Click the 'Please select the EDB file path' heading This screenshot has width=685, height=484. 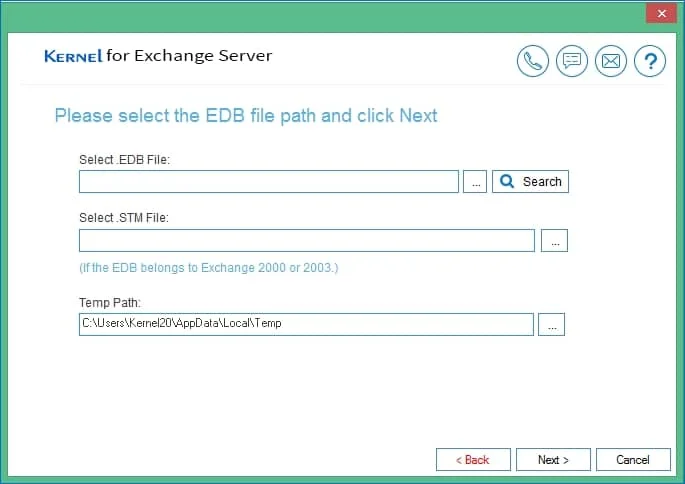click(x=246, y=116)
